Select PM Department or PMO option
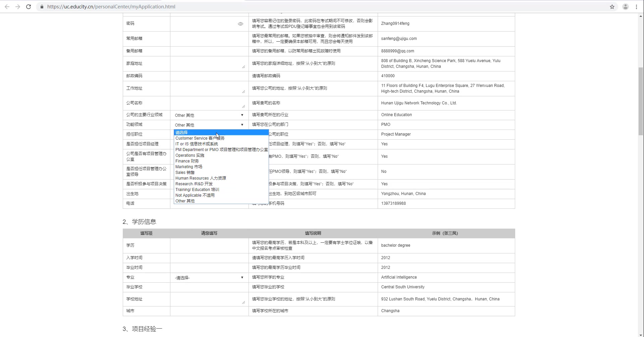The image size is (644, 337). (x=221, y=150)
